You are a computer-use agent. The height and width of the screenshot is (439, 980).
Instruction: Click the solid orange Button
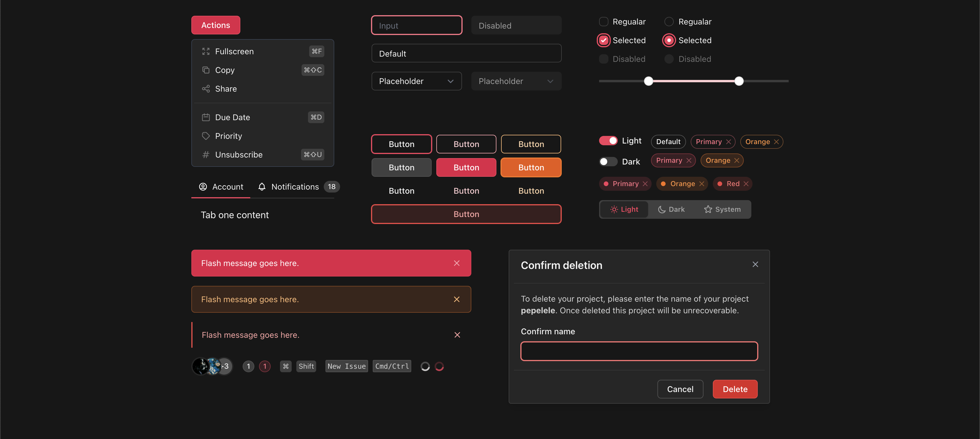coord(531,167)
